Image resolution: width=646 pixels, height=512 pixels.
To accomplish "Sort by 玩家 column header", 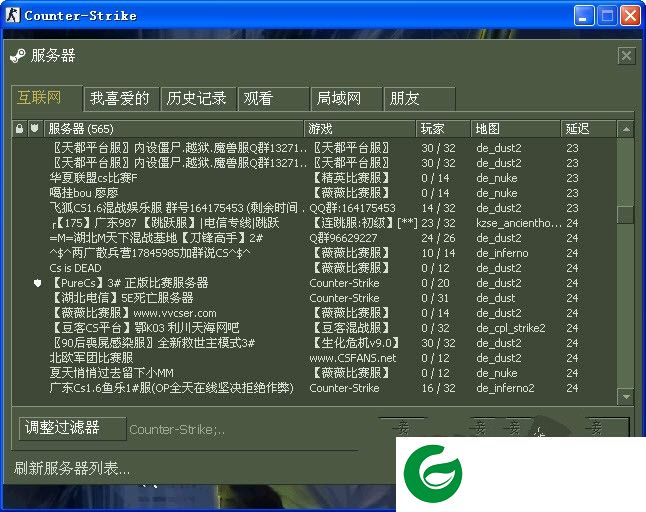I will tap(443, 129).
